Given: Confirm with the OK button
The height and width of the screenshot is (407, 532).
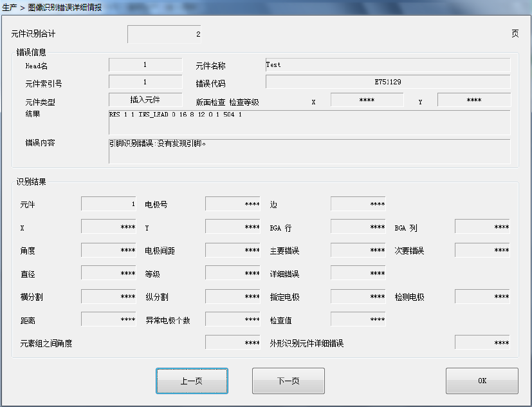Looking at the screenshot, I should coord(482,381).
